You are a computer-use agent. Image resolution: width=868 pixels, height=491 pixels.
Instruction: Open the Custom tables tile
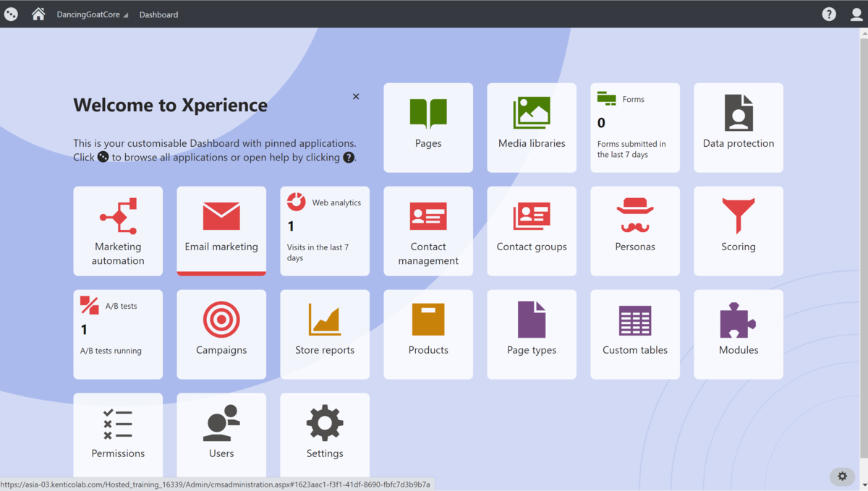(635, 334)
